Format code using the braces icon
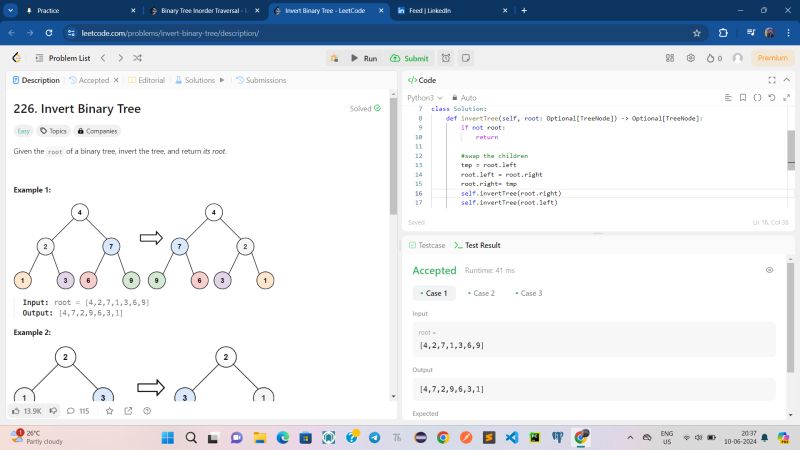800x450 pixels. click(757, 98)
